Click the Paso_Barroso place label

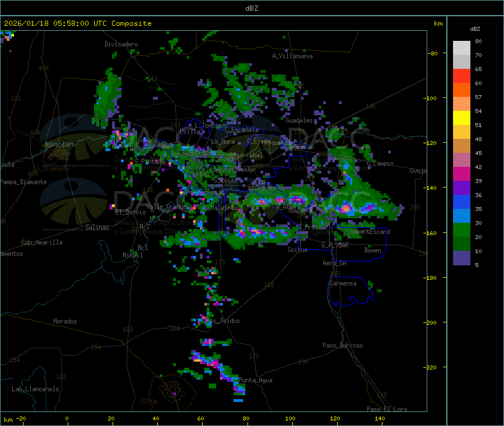(343, 345)
